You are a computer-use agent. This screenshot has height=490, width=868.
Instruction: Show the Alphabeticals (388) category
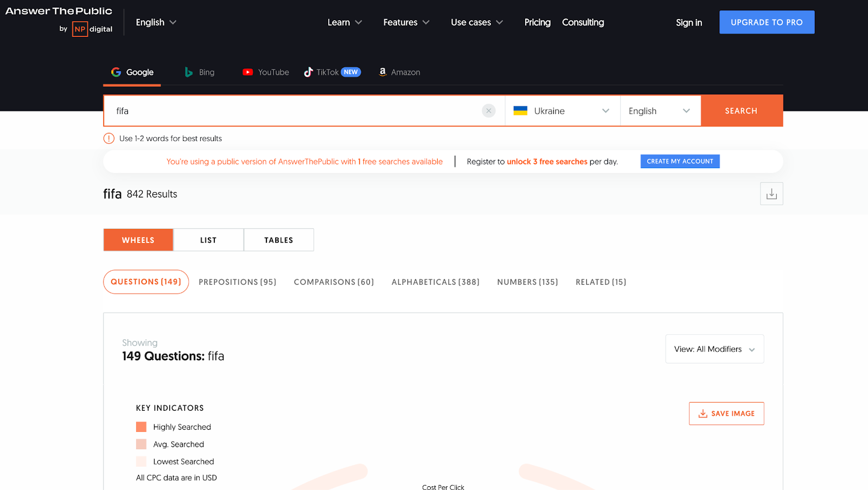coord(436,282)
